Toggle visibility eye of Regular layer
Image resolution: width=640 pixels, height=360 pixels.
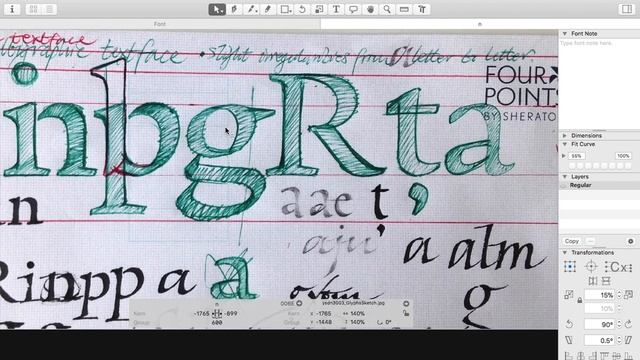click(564, 185)
